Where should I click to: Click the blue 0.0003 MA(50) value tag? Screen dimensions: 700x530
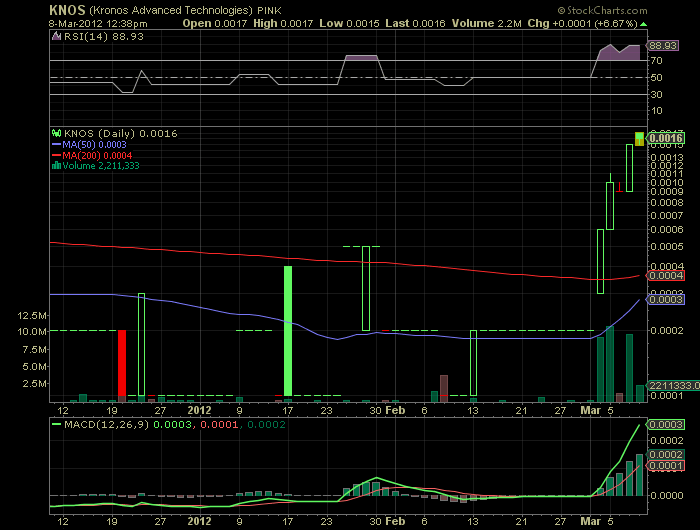(665, 299)
